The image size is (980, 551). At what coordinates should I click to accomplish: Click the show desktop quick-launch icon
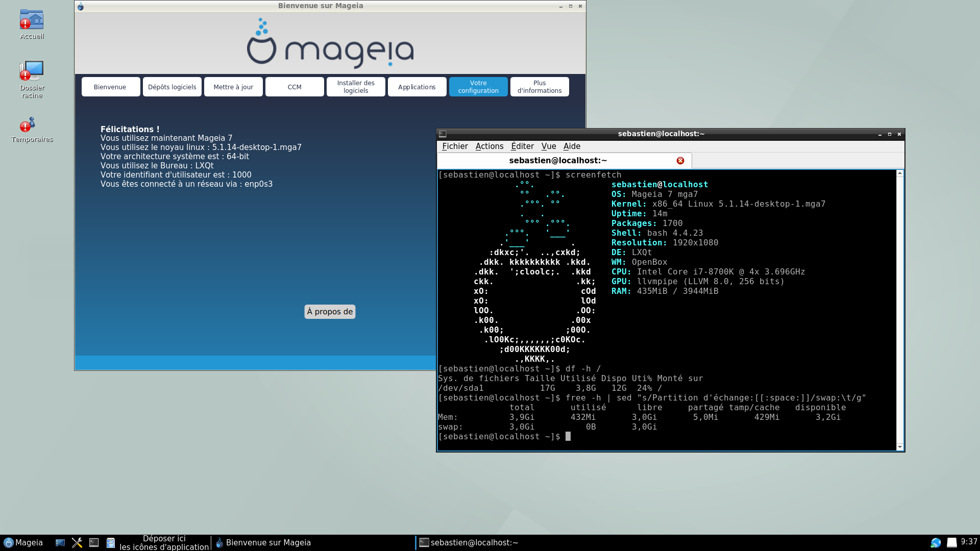point(60,543)
